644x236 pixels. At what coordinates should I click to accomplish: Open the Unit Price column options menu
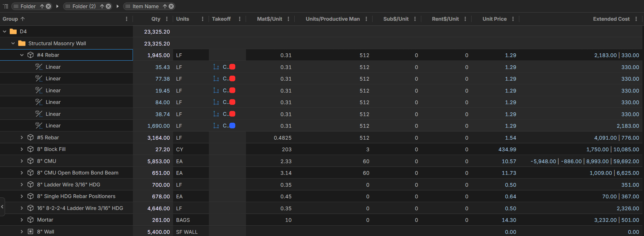513,19
